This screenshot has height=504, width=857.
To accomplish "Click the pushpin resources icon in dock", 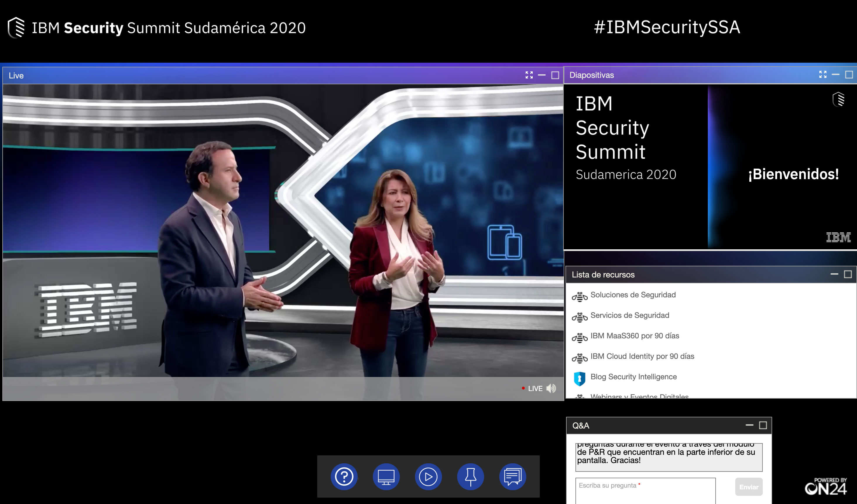I will 470,476.
